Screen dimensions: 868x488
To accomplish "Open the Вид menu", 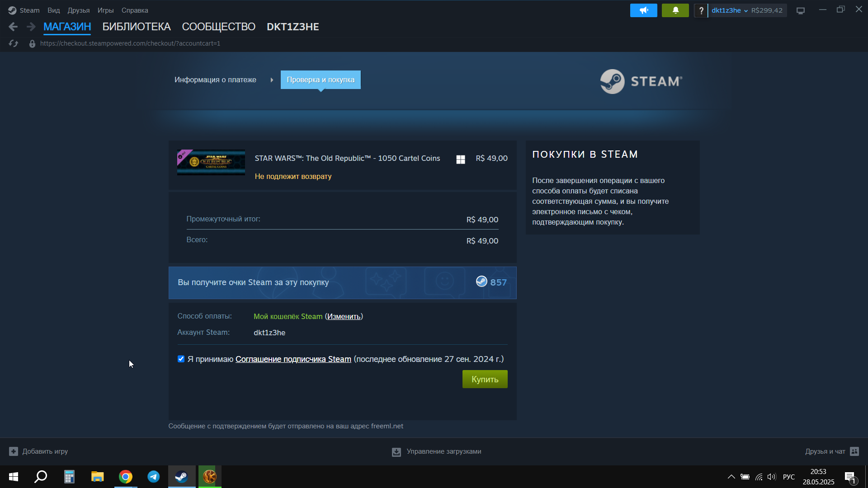I will pos(54,10).
